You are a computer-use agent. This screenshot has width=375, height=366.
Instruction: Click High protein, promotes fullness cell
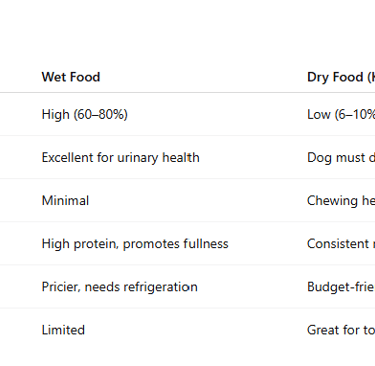(x=135, y=244)
